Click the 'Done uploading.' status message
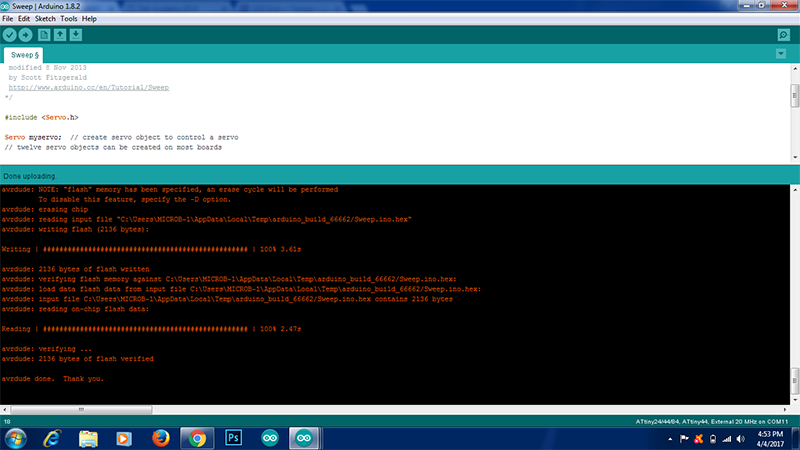This screenshot has height=450, width=800. point(30,176)
